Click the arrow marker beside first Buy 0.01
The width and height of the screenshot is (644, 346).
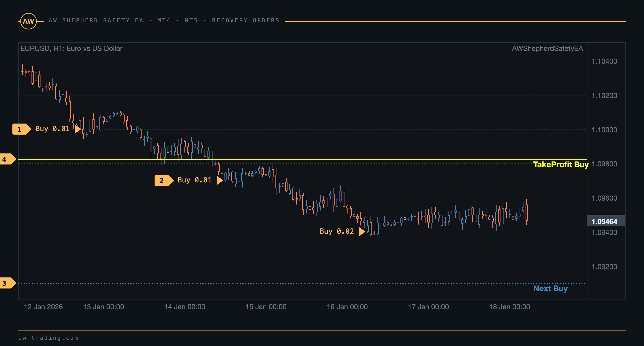coord(78,129)
